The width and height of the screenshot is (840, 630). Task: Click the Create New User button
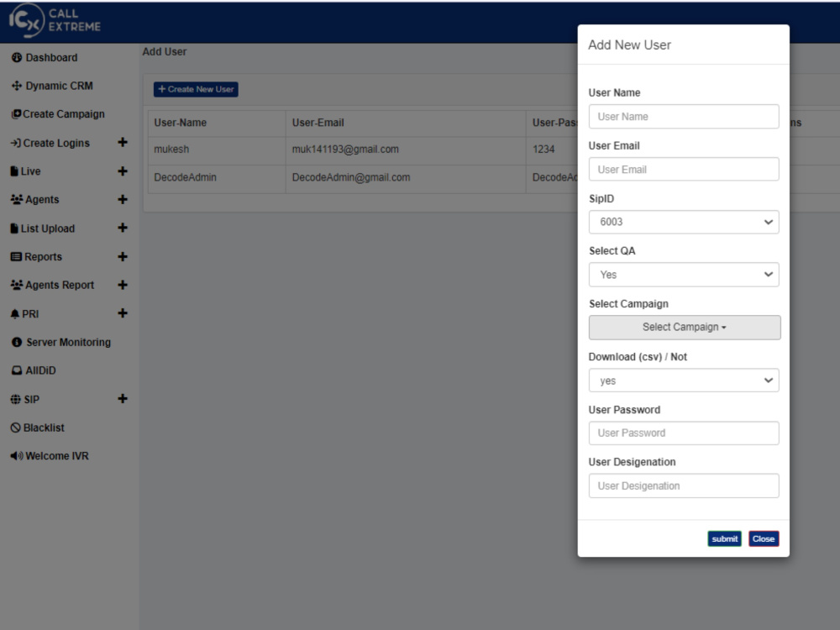click(x=196, y=90)
